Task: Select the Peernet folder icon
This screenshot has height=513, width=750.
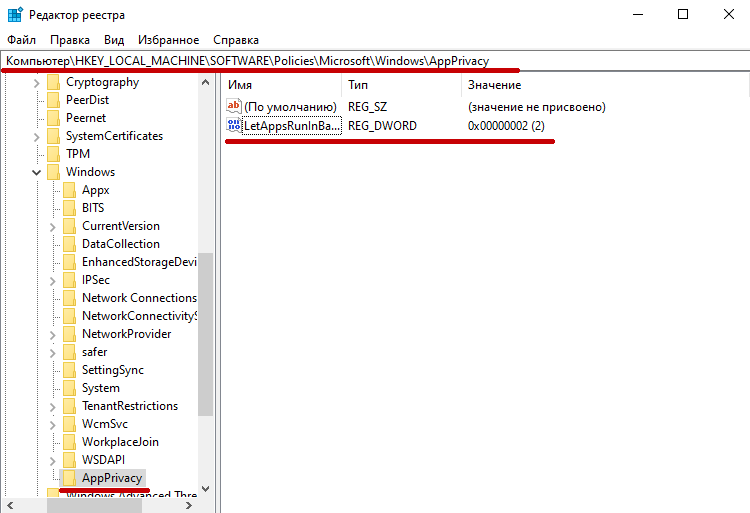Action: [x=54, y=118]
